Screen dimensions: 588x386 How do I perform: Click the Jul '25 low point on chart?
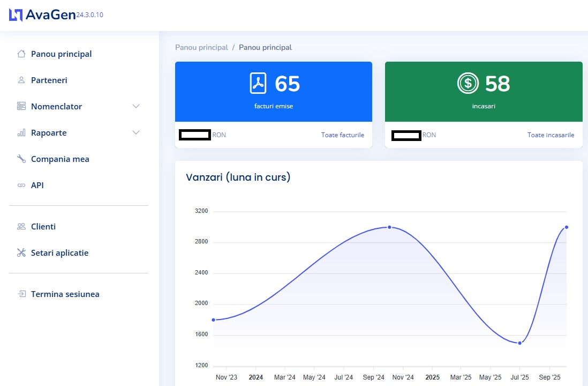(519, 343)
